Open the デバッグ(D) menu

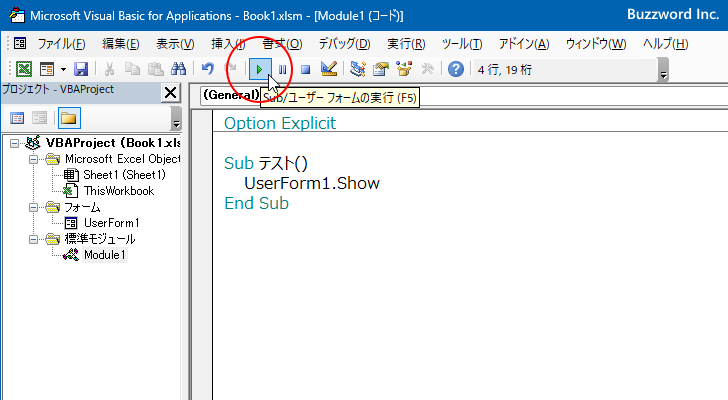[x=344, y=44]
